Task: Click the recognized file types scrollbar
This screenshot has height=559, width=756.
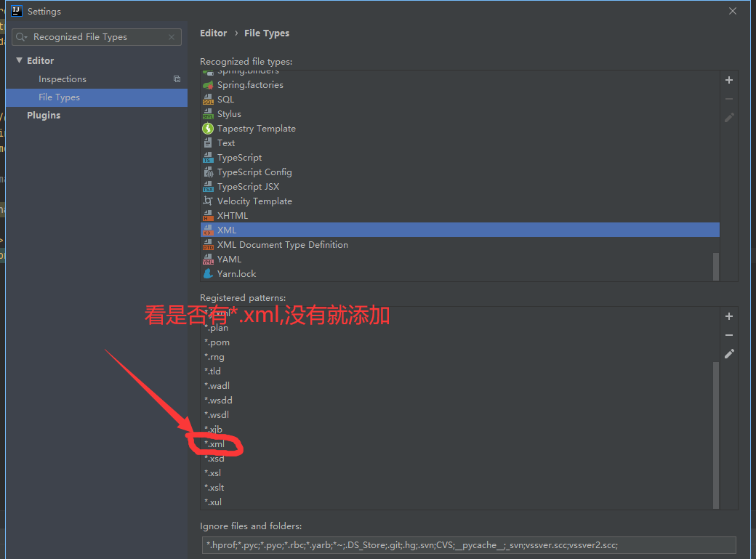Action: 716,266
